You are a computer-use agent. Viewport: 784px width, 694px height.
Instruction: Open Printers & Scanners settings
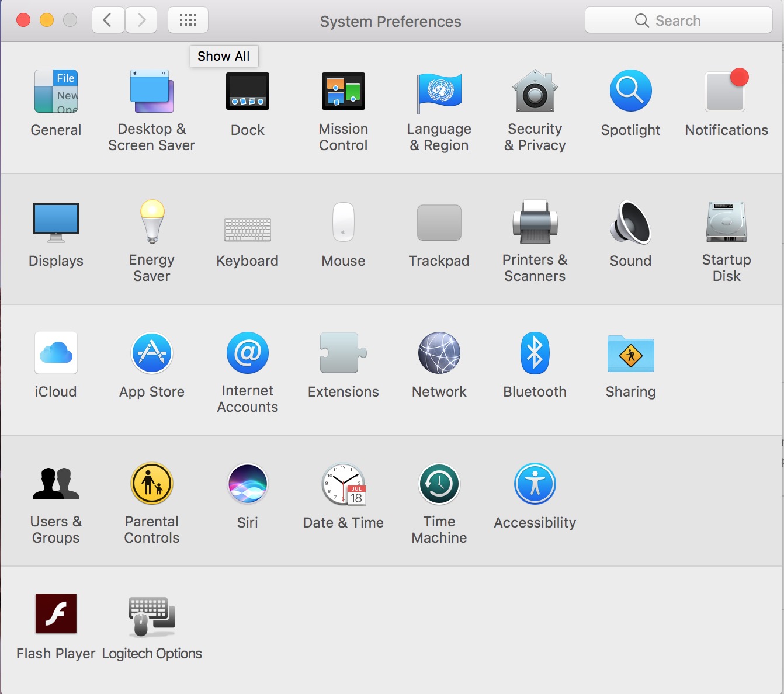535,223
